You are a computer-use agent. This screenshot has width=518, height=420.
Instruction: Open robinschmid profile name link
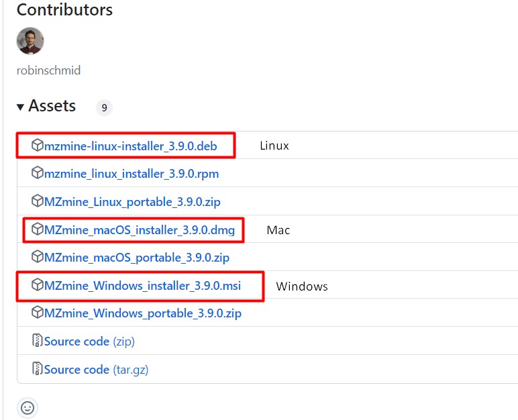(x=48, y=70)
